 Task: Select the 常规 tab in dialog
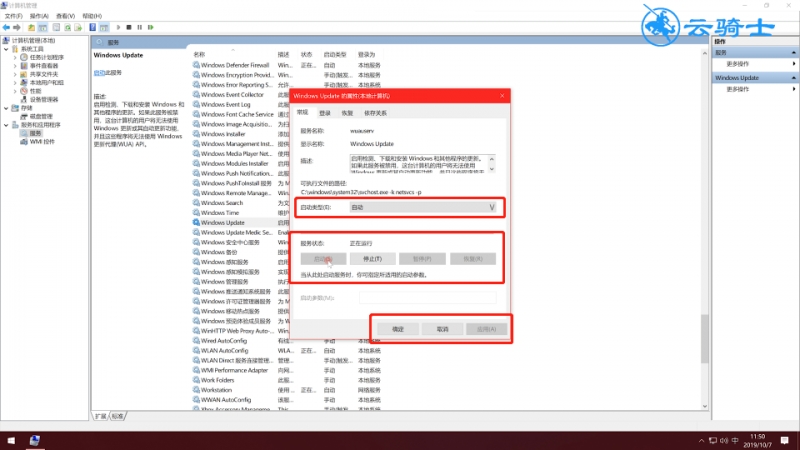click(303, 112)
